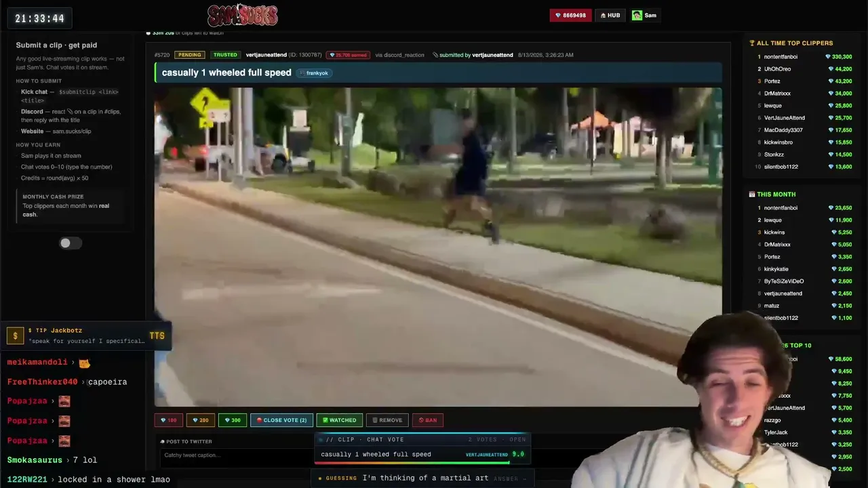Select nontentfanboi in All Time Top Clippers

point(781,57)
